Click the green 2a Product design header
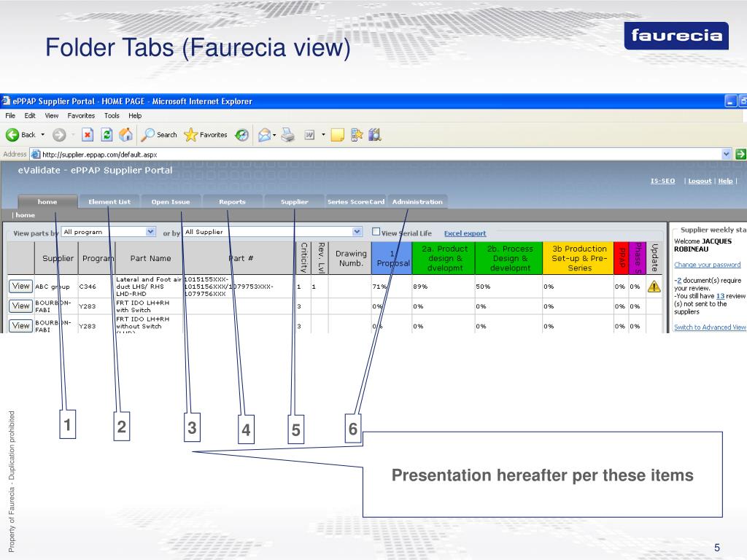 444,258
